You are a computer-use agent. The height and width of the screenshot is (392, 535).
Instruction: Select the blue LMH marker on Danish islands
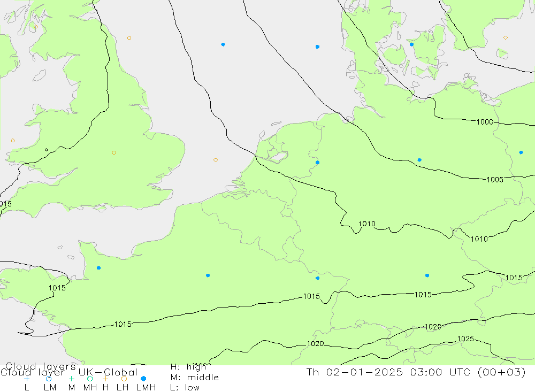[412, 44]
